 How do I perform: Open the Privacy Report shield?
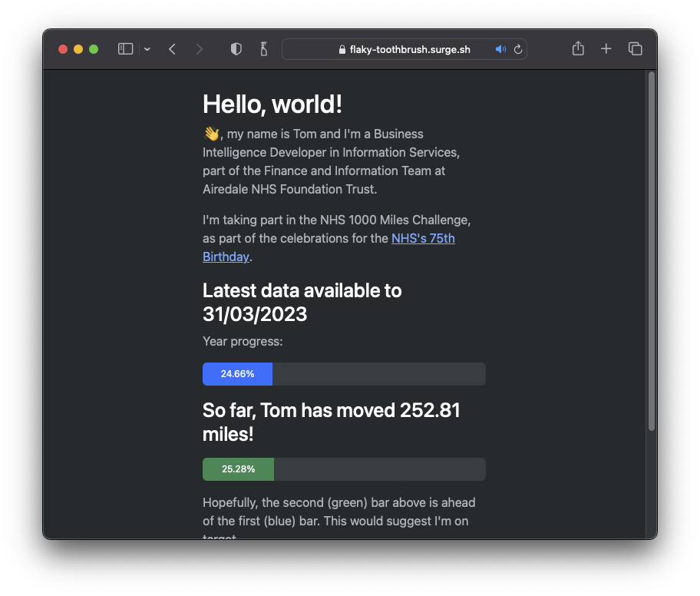point(236,48)
